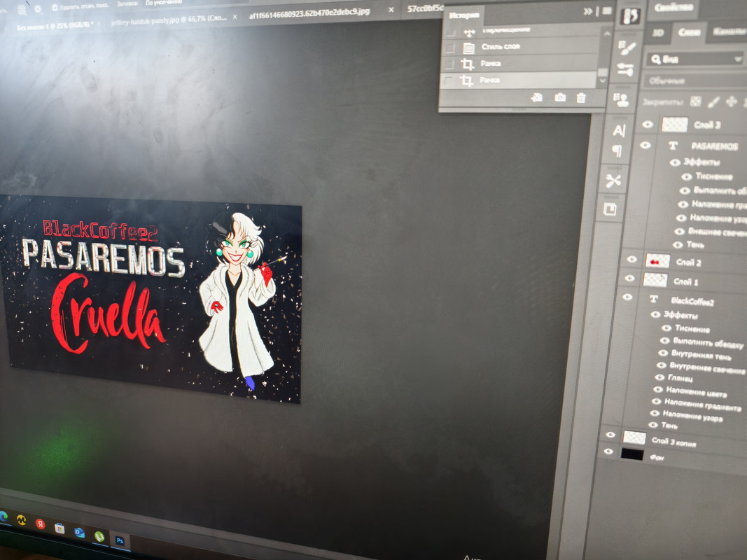Screen dimensions: 747x560
Task: Open the layer filter Вид dropdown
Action: [x=695, y=59]
